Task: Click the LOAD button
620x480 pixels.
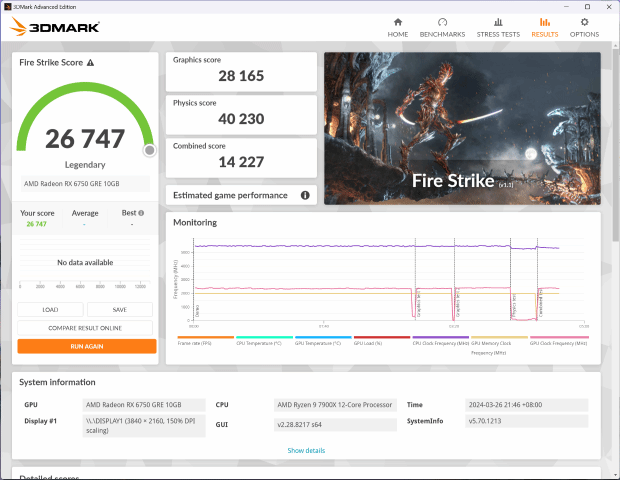Action: [x=50, y=310]
